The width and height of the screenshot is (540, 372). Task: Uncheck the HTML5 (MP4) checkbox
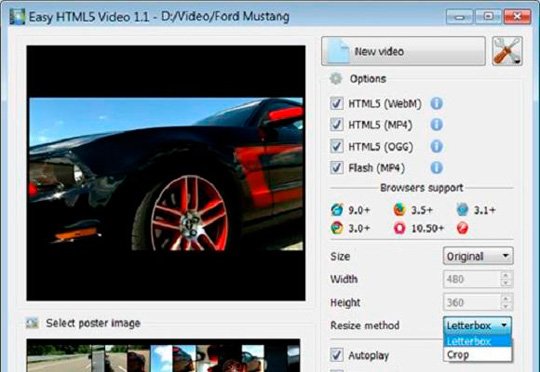coord(336,125)
